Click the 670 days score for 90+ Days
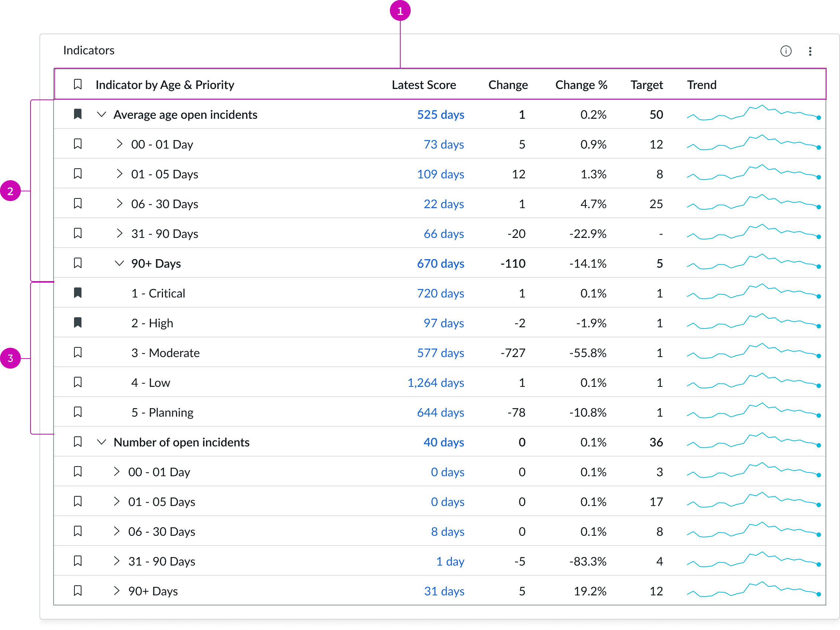The width and height of the screenshot is (840, 630). (440, 263)
